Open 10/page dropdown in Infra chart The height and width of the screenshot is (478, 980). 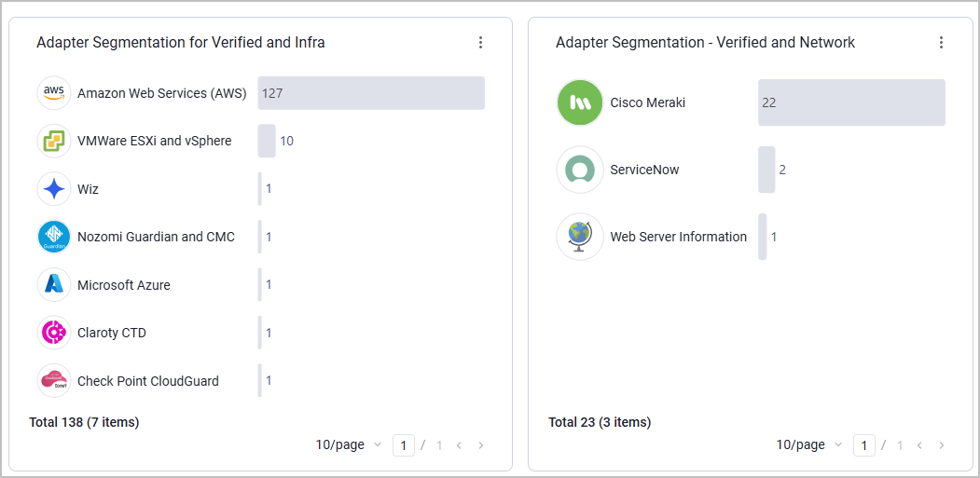(x=348, y=444)
